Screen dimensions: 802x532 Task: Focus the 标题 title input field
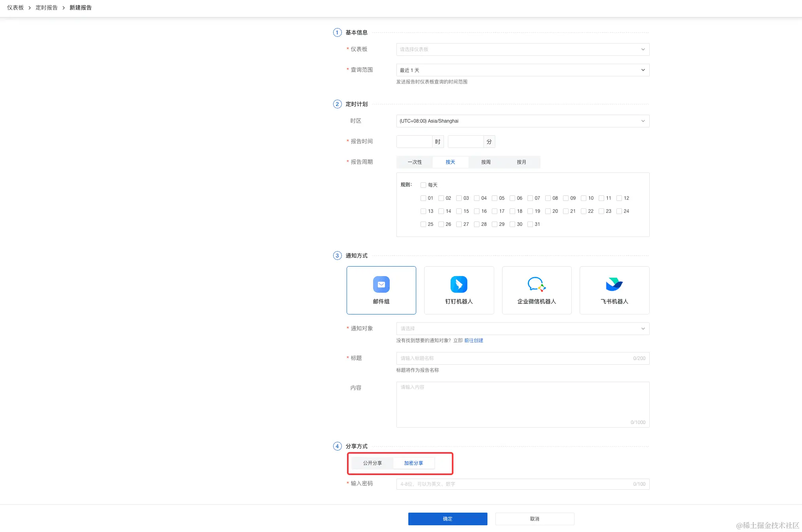tap(514, 358)
